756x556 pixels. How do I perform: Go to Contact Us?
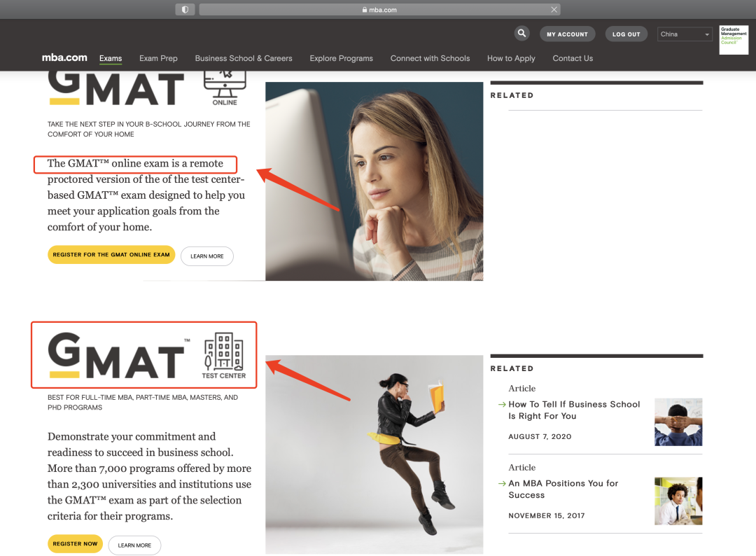pyautogui.click(x=573, y=58)
